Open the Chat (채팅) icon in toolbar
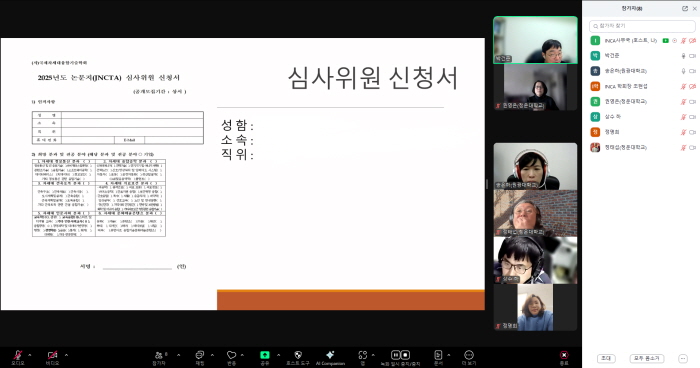The image size is (700, 368). point(200,355)
